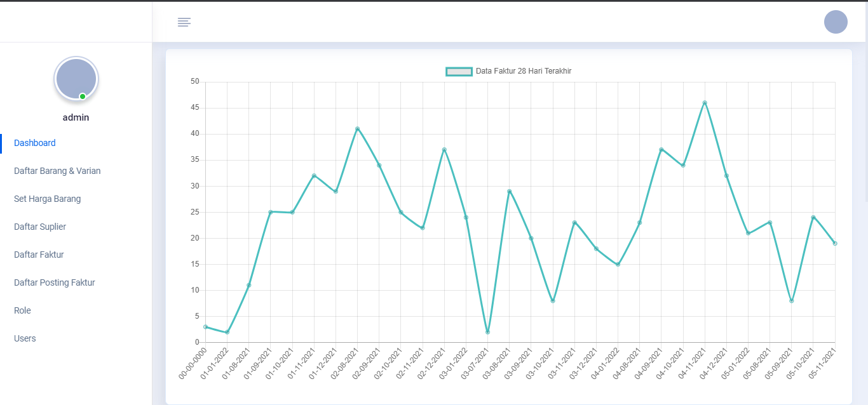Select Dashboard in the sidebar
The image size is (868, 405).
(35, 143)
